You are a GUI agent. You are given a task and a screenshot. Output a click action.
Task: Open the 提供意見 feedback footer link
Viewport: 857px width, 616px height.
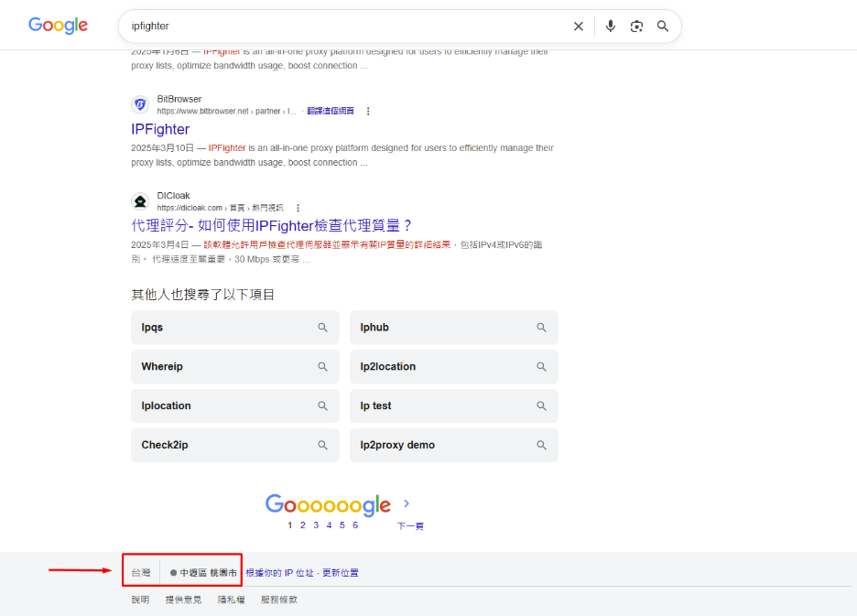pos(184,600)
